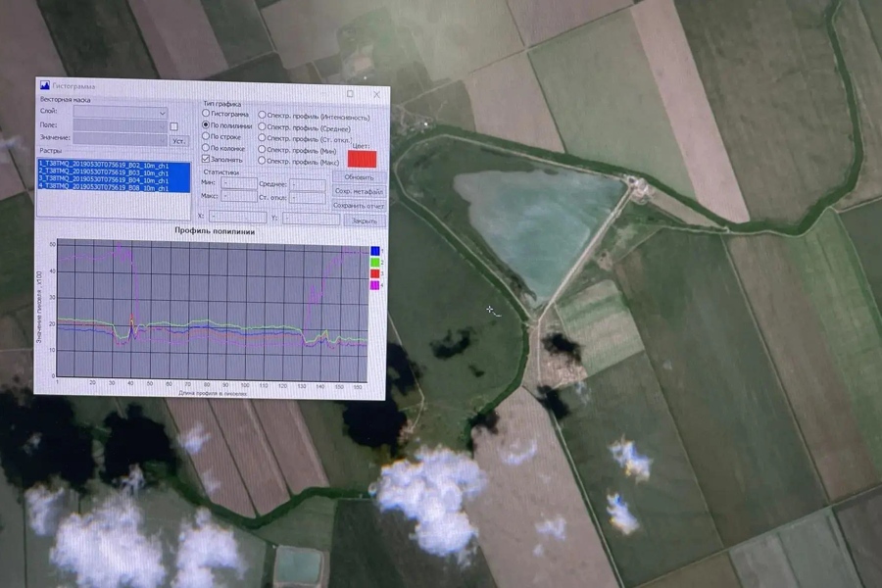Click the Сохранить отчет button
The width and height of the screenshot is (882, 588).
coord(359,206)
